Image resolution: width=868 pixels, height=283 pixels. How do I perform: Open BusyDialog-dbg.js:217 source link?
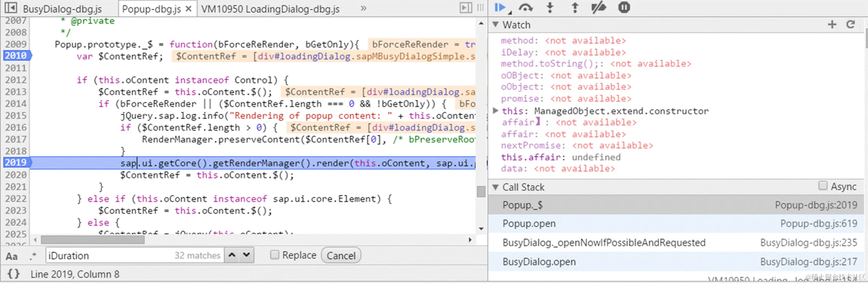(809, 261)
